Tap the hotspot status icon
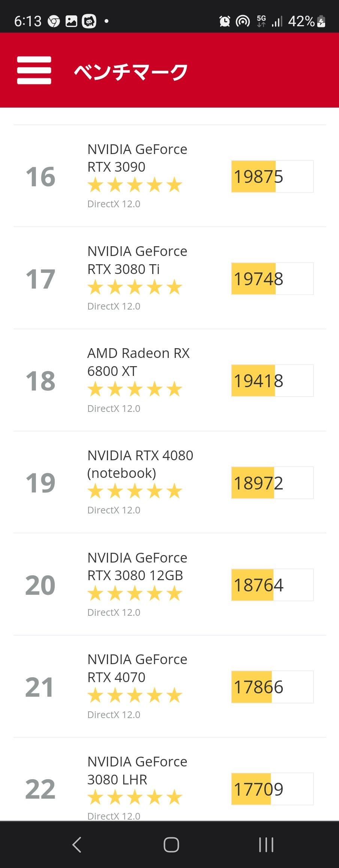339x868 pixels. click(243, 21)
